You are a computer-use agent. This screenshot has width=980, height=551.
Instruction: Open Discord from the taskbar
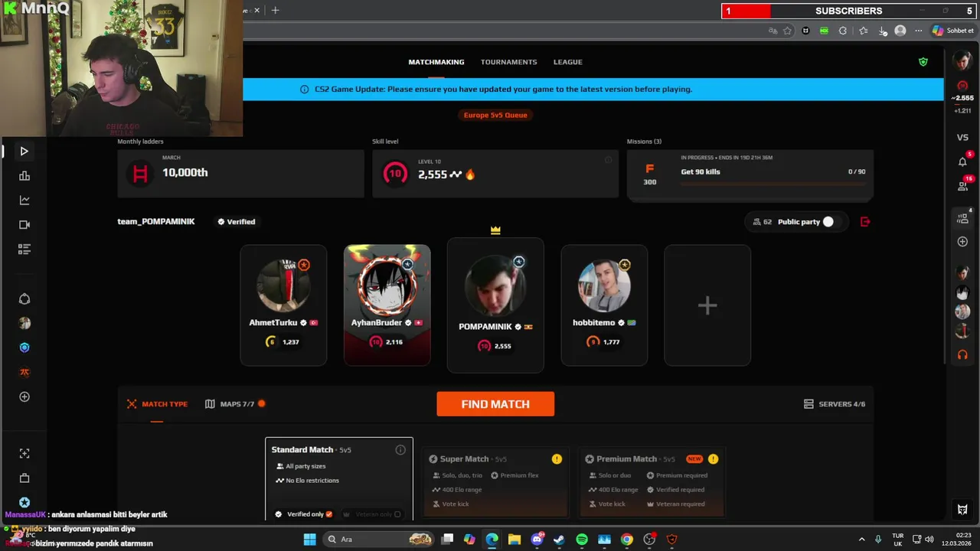click(537, 540)
